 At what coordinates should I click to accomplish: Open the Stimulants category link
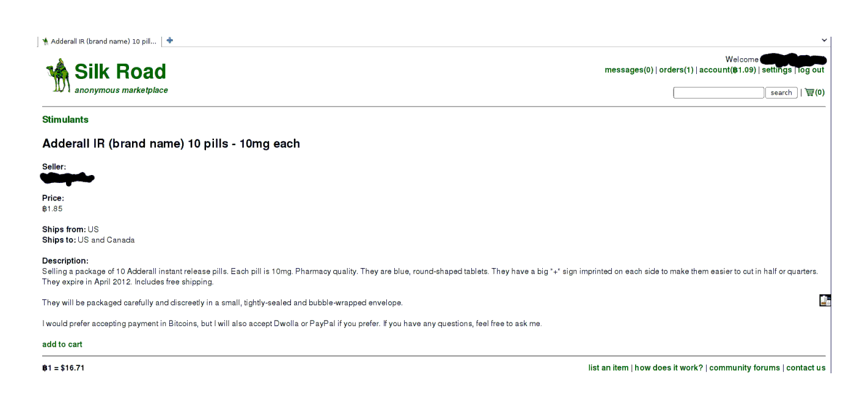[x=65, y=119]
